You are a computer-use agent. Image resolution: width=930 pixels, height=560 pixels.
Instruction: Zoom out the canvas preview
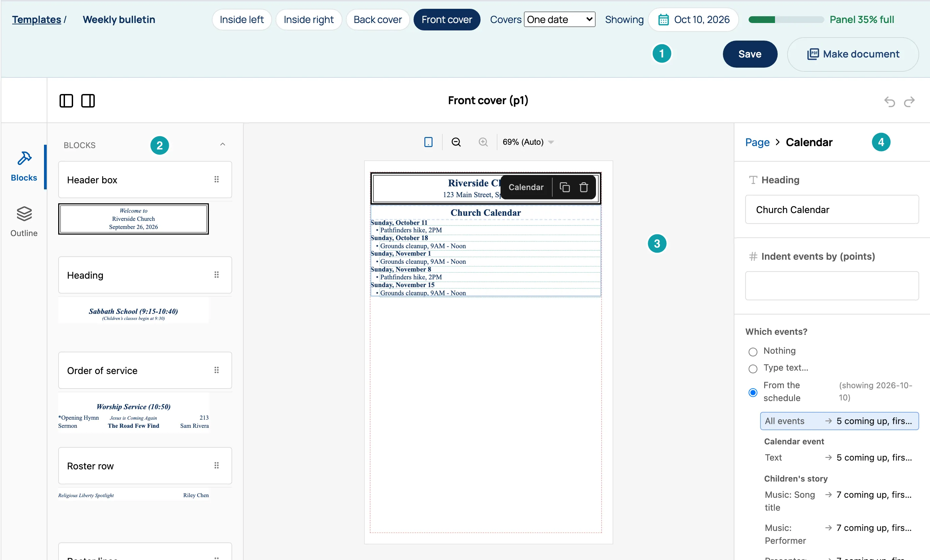456,142
